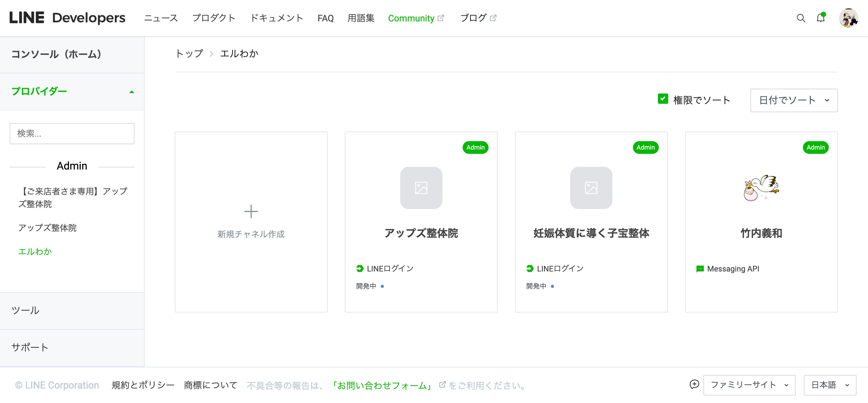Viewport: 868px width, 403px height.
Task: Select provider エルわか in sidebar
Action: point(35,252)
